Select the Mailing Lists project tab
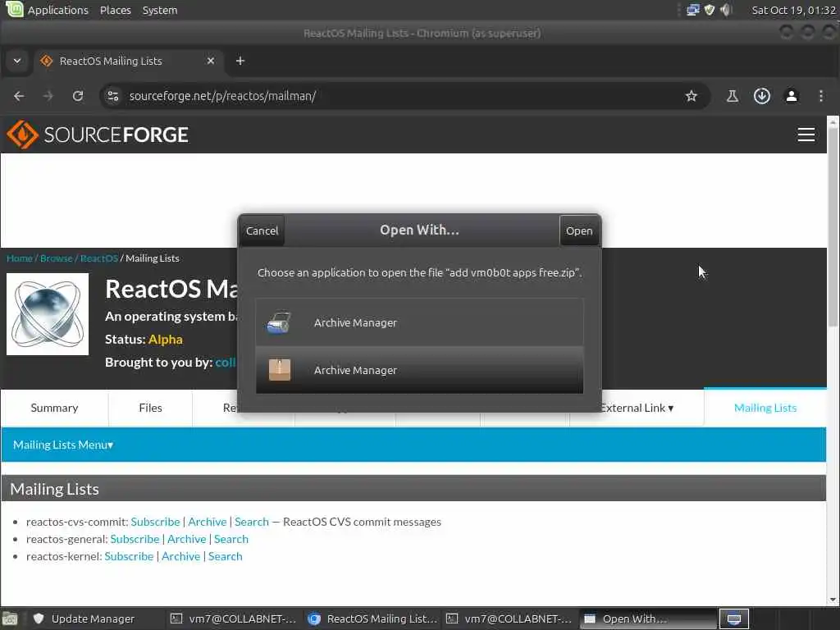 (x=765, y=408)
